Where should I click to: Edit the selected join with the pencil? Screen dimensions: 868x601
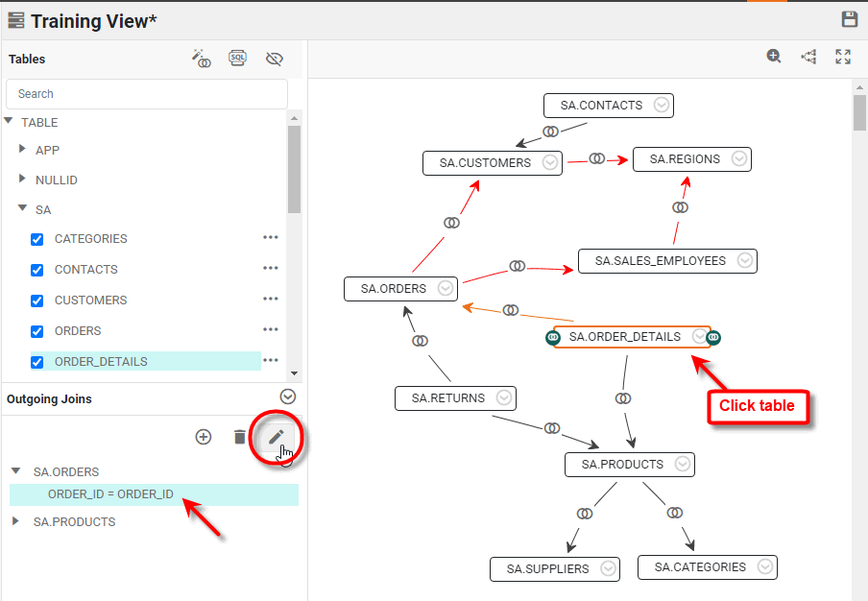pyautogui.click(x=277, y=437)
